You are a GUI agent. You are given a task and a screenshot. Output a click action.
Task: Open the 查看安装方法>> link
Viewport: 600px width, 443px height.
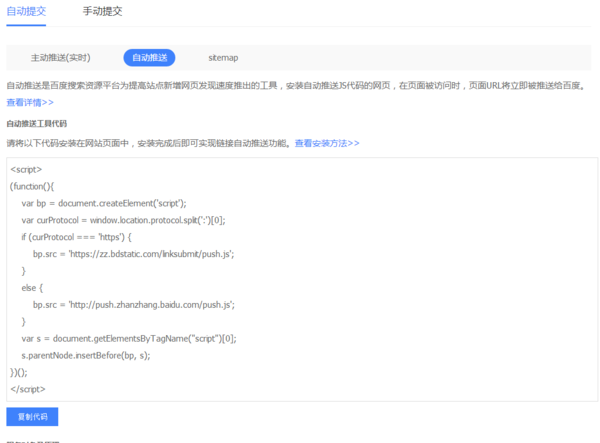(x=327, y=143)
